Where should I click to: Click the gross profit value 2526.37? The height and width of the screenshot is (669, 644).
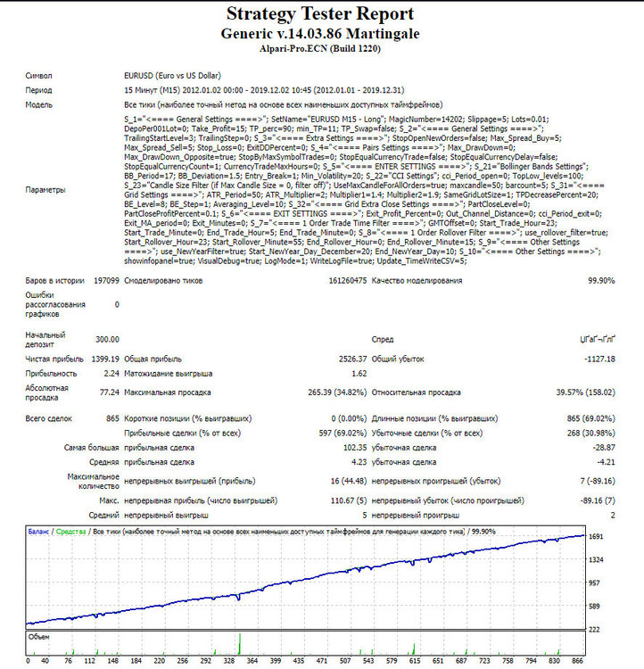[352, 359]
